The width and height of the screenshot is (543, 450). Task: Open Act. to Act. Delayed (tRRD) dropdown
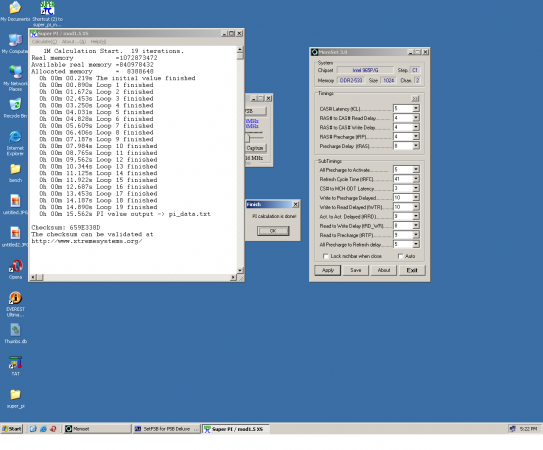(416, 216)
